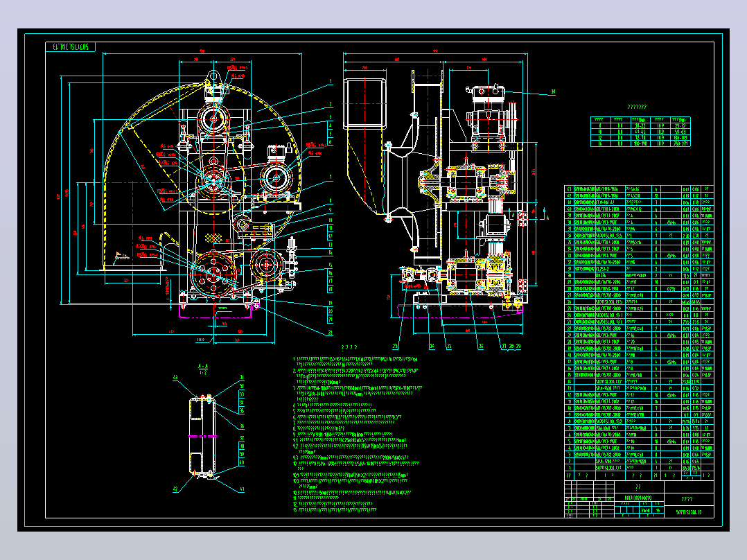Click the topmost row number in the parts list
Screen dimensions: 747x560
[569, 189]
